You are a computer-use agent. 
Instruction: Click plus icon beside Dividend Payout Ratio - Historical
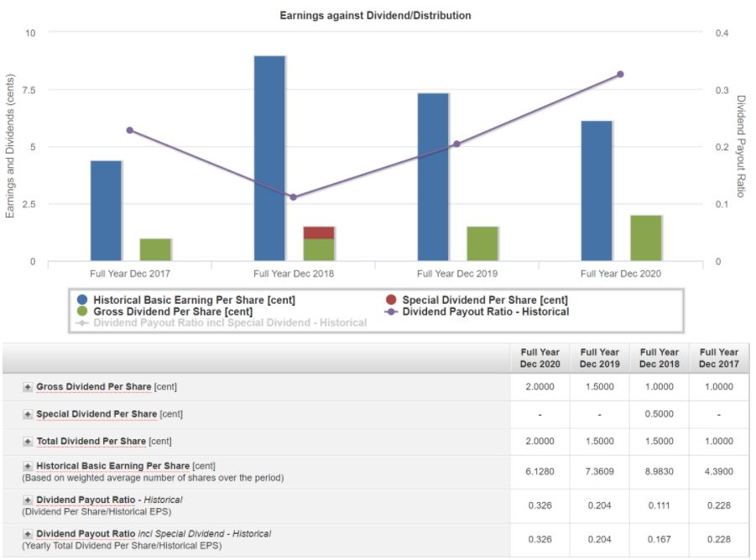tap(28, 500)
